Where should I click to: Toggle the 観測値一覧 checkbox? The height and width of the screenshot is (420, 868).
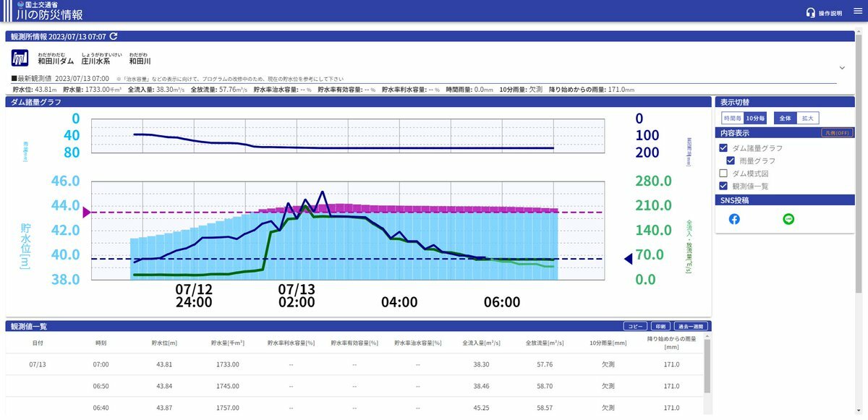pyautogui.click(x=723, y=186)
